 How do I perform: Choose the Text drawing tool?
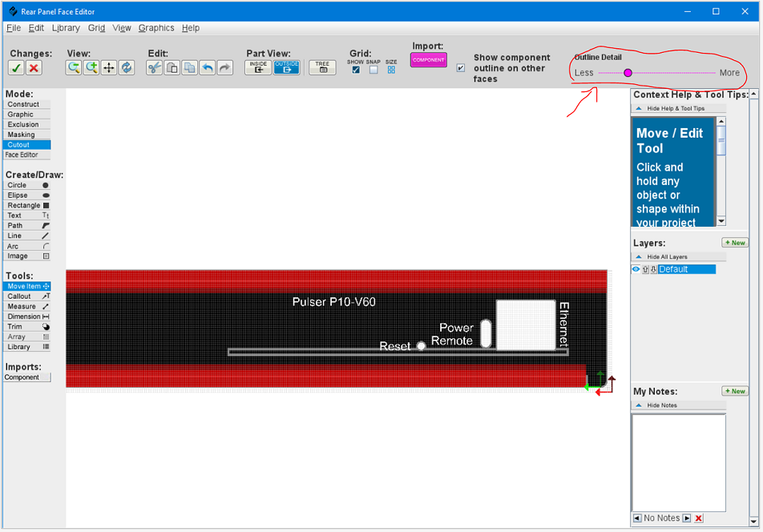coord(27,215)
